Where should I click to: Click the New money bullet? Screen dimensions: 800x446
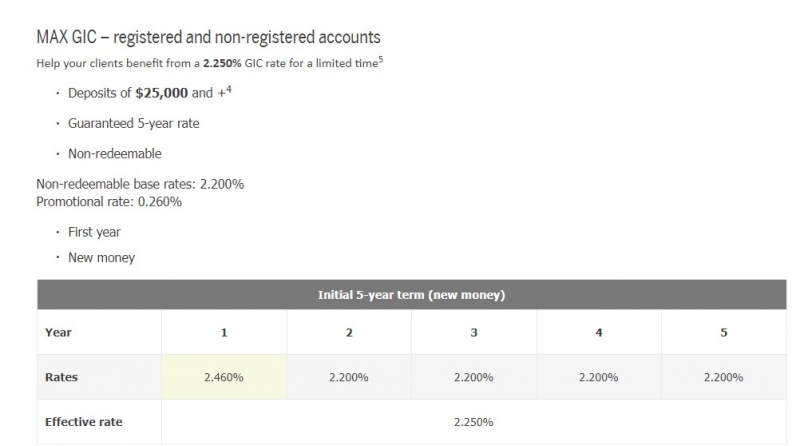tap(102, 258)
